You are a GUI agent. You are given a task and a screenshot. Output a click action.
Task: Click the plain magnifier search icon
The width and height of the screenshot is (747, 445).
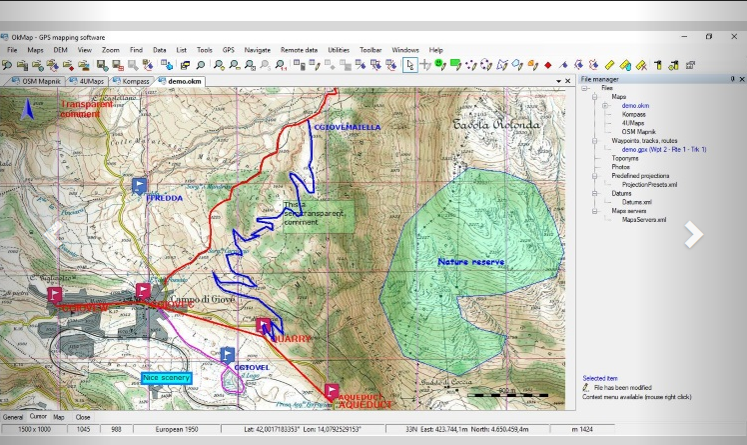click(201, 65)
